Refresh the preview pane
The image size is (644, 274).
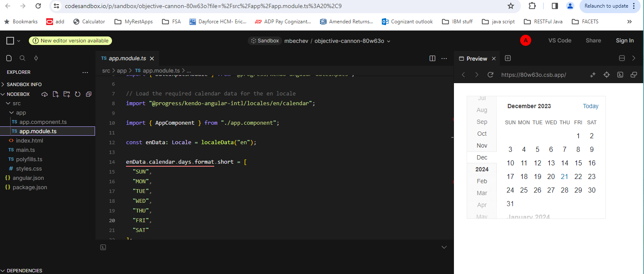point(490,75)
